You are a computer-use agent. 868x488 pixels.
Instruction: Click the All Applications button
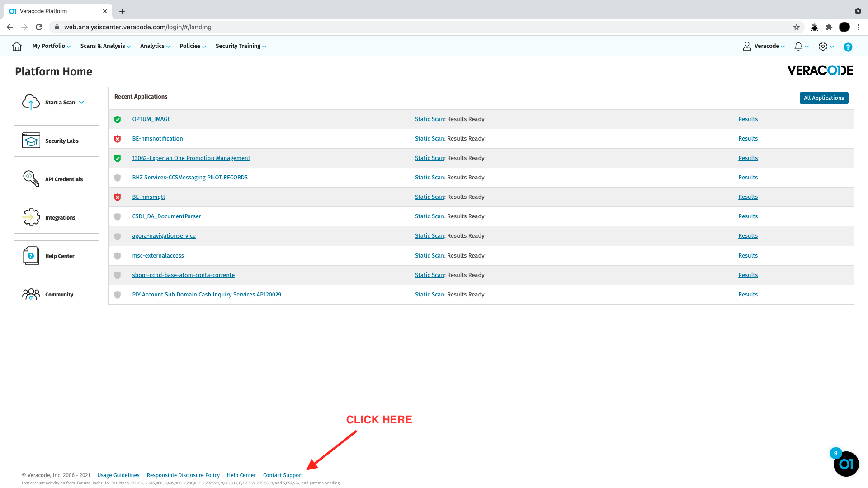point(824,98)
